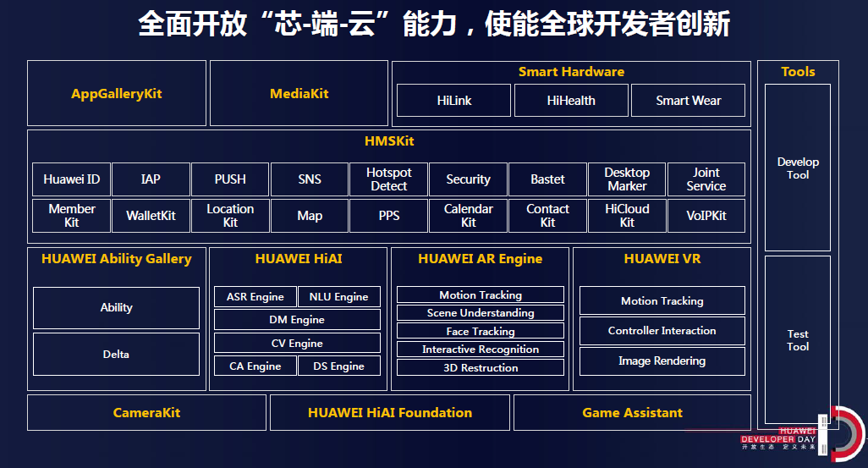The image size is (868, 468).
Task: Click the Smart Wear box
Action: [x=688, y=100]
